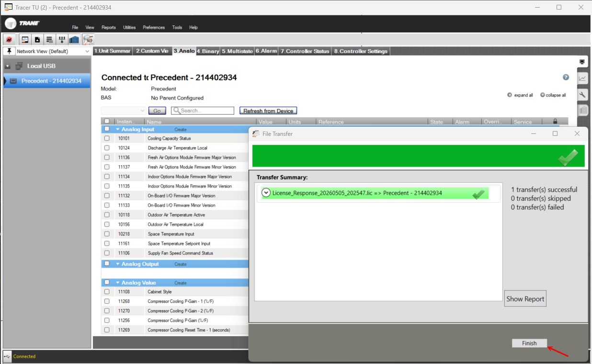Click the collapse all arrow icon
The height and width of the screenshot is (364, 592).
click(x=542, y=95)
